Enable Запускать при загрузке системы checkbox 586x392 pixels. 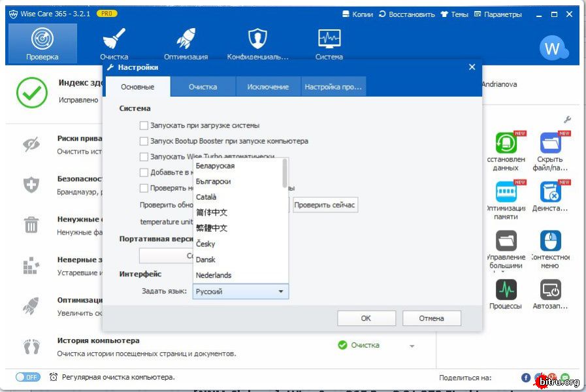point(144,125)
